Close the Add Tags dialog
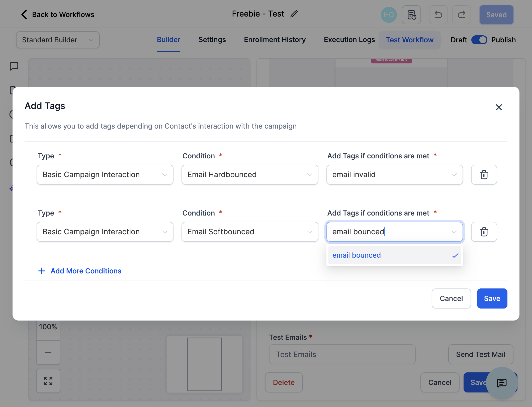This screenshot has height=407, width=532. click(499, 107)
